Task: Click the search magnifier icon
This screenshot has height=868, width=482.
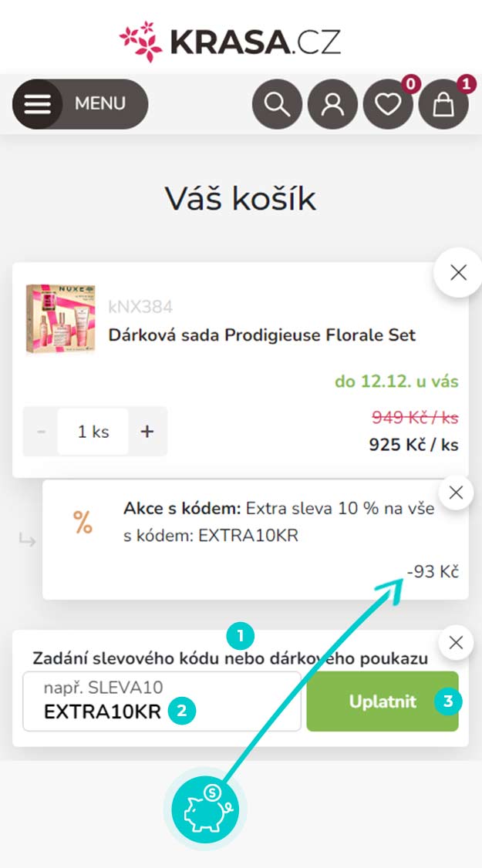Action: [277, 104]
